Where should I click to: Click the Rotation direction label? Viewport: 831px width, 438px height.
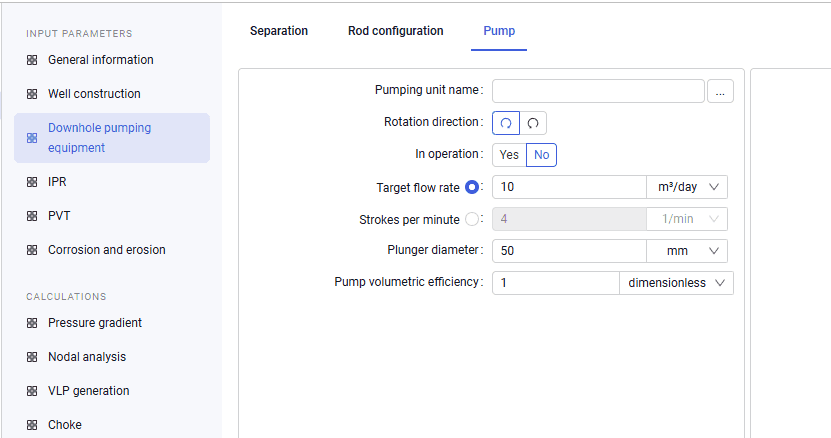pos(434,122)
